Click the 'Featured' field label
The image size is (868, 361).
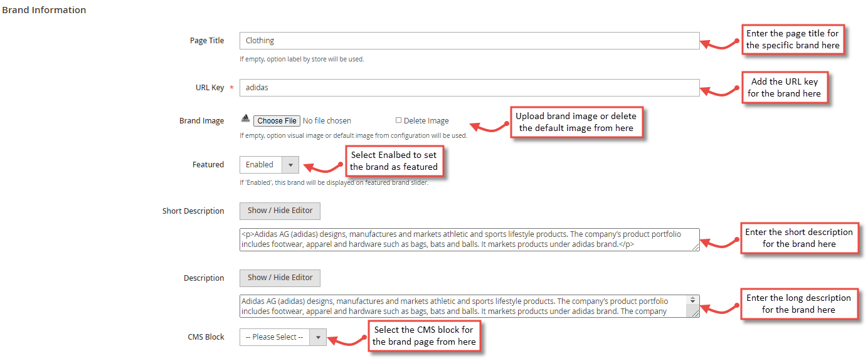208,165
